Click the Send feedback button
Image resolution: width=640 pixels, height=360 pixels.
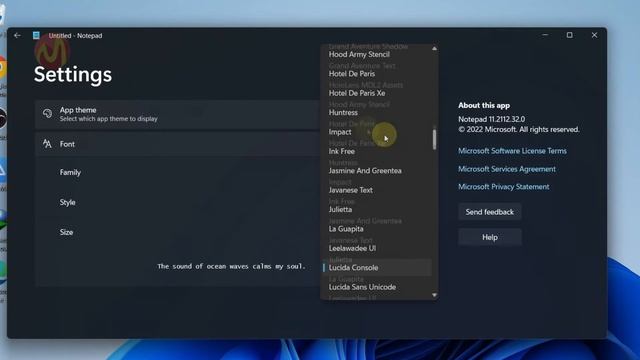coord(489,212)
